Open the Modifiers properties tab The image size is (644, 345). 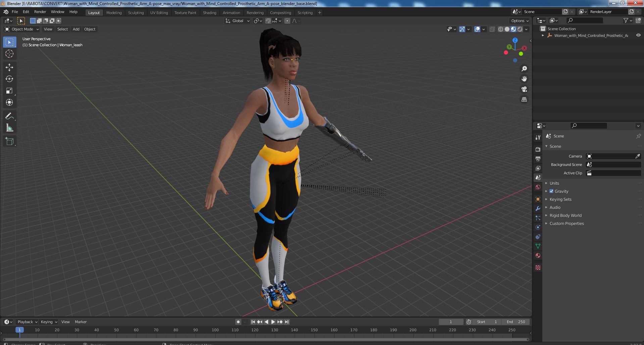[x=538, y=209]
